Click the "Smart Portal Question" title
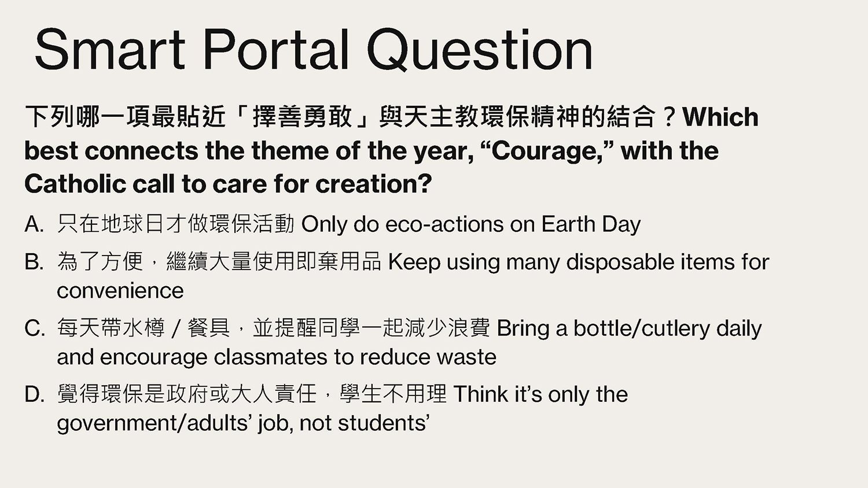 [313, 50]
